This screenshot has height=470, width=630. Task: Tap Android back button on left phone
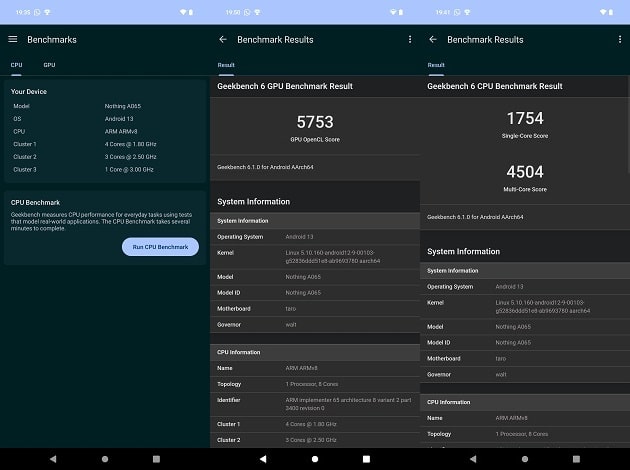coord(53,459)
